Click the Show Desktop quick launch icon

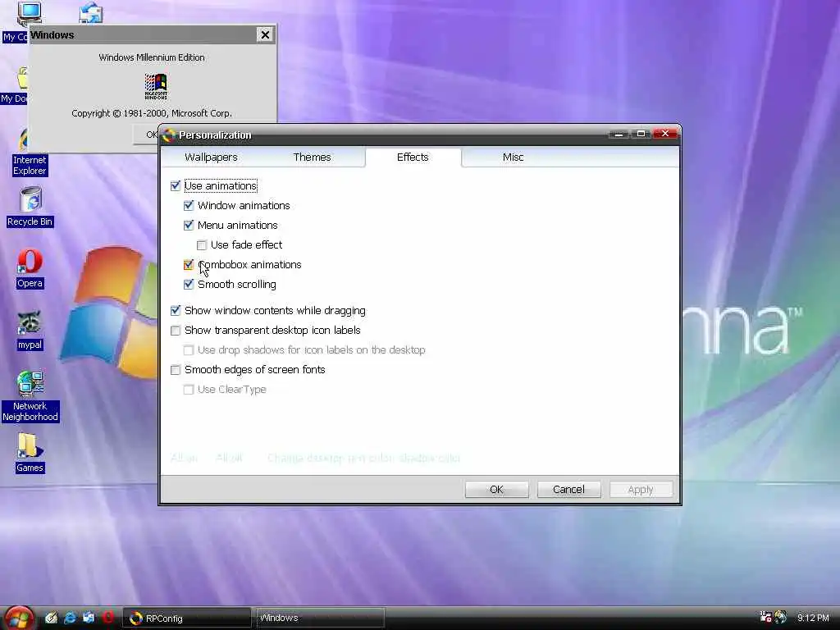89,618
